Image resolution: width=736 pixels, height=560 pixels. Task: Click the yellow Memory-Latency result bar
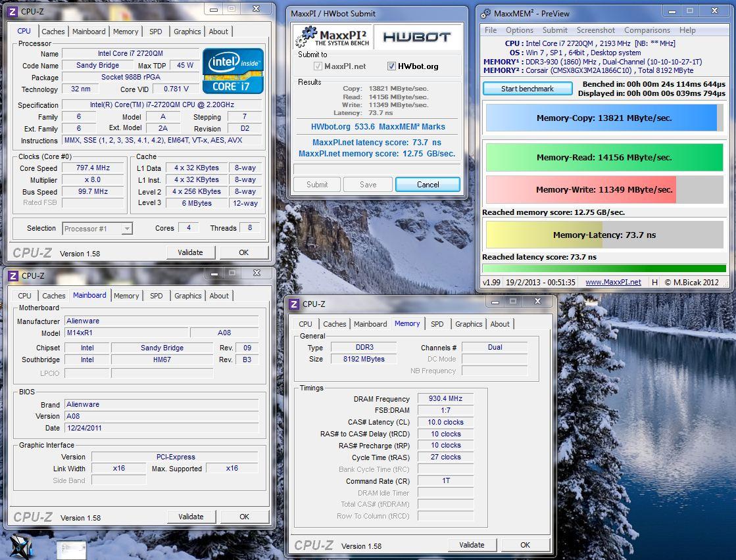click(604, 235)
